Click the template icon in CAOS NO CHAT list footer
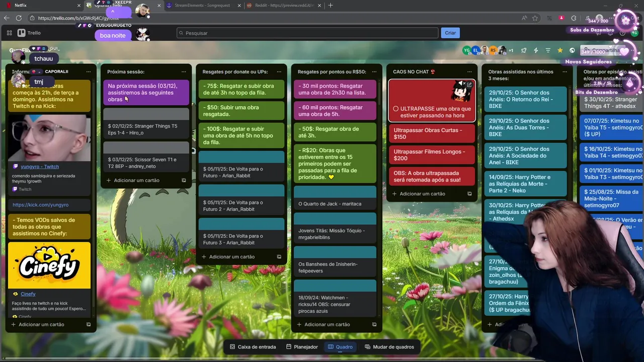 point(469,194)
